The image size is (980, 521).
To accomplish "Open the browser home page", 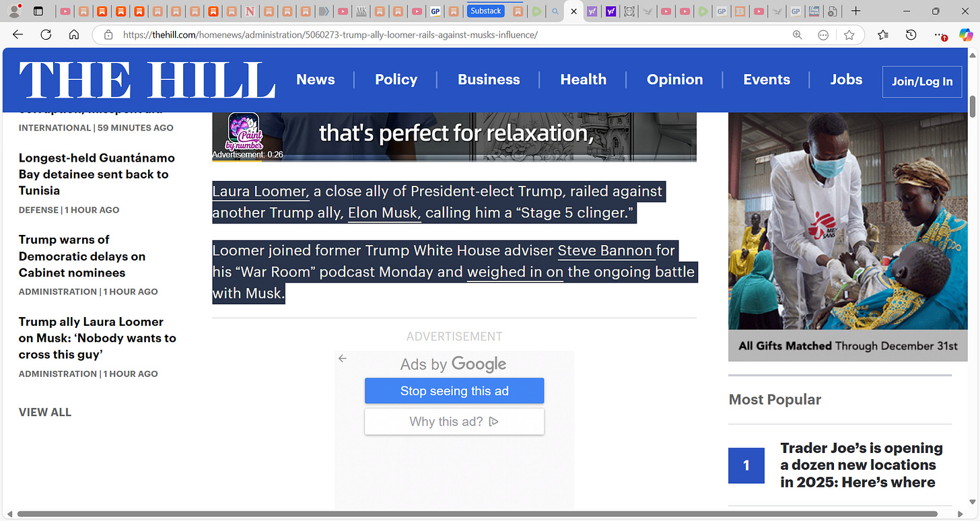I will click(74, 35).
